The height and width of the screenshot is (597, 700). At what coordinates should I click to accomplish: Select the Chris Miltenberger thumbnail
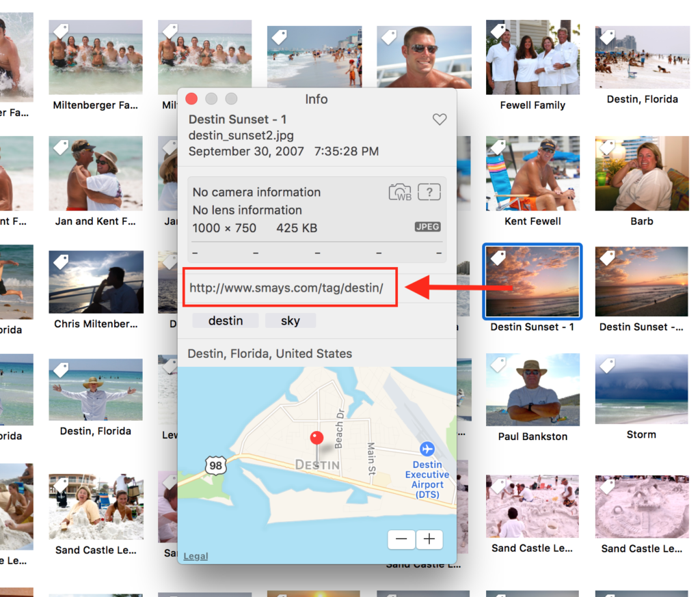click(96, 282)
